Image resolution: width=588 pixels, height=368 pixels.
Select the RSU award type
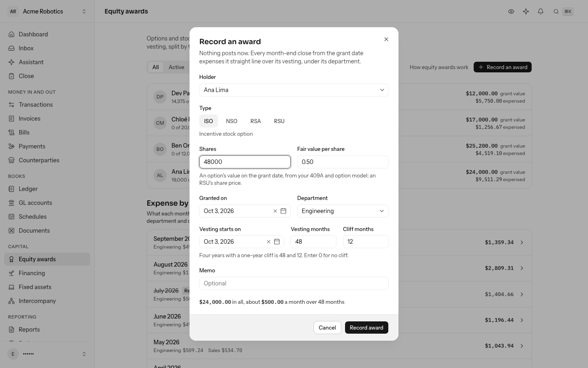pos(279,121)
